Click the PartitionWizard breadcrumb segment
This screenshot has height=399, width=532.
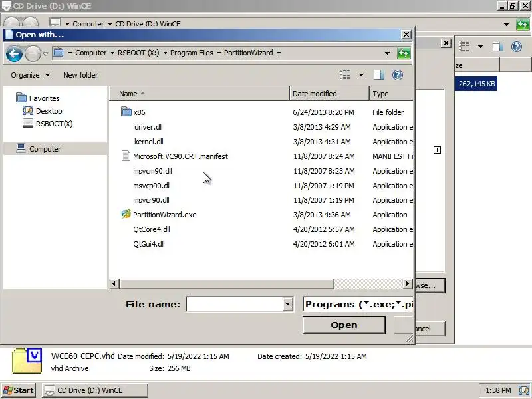tap(248, 53)
